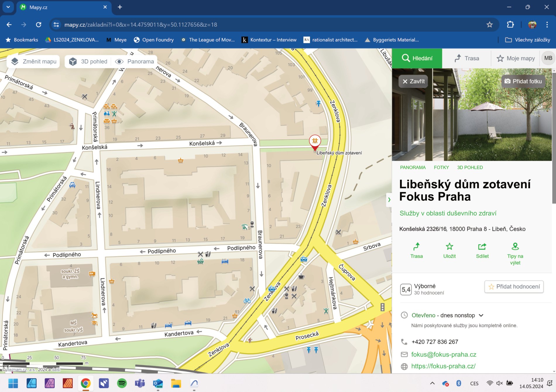The image size is (556, 392).
Task: Open Windows Start menu
Action: tap(13, 383)
